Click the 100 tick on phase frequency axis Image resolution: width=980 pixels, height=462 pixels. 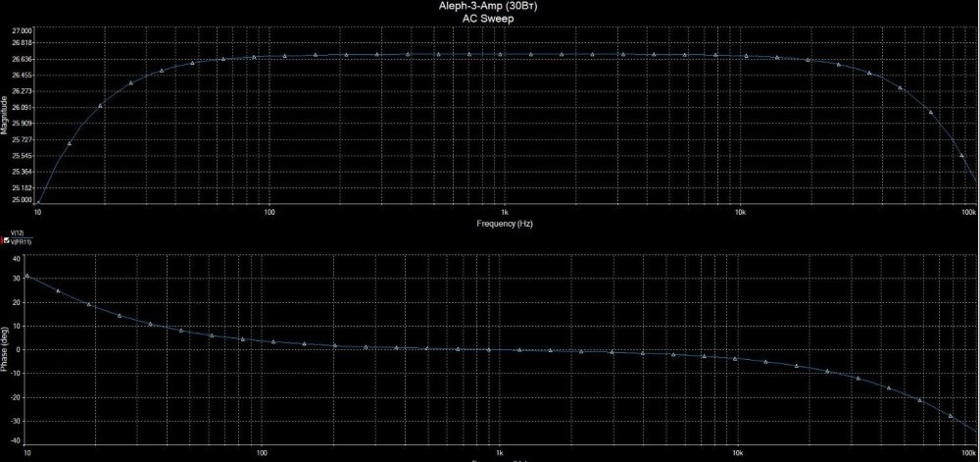[262, 453]
